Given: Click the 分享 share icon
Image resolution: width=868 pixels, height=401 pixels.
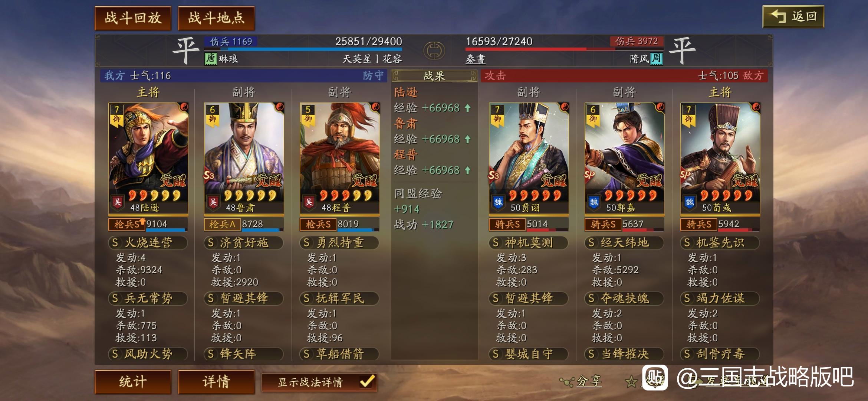Looking at the screenshot, I should (566, 381).
